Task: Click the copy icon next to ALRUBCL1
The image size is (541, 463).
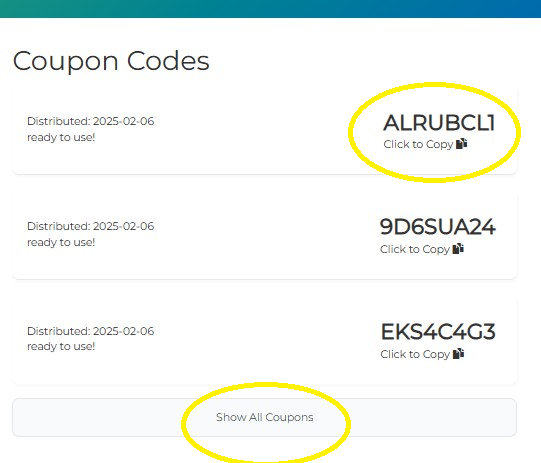Action: click(462, 144)
